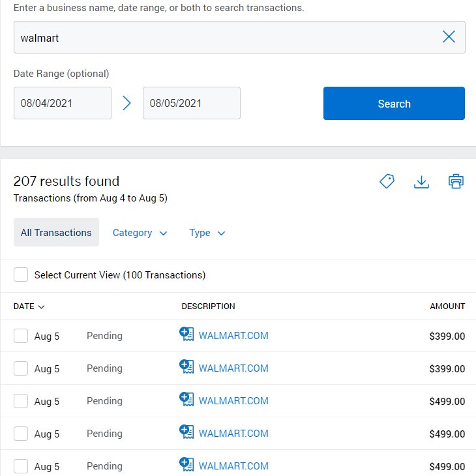Download the transaction results
This screenshot has height=476, width=476.
421,181
